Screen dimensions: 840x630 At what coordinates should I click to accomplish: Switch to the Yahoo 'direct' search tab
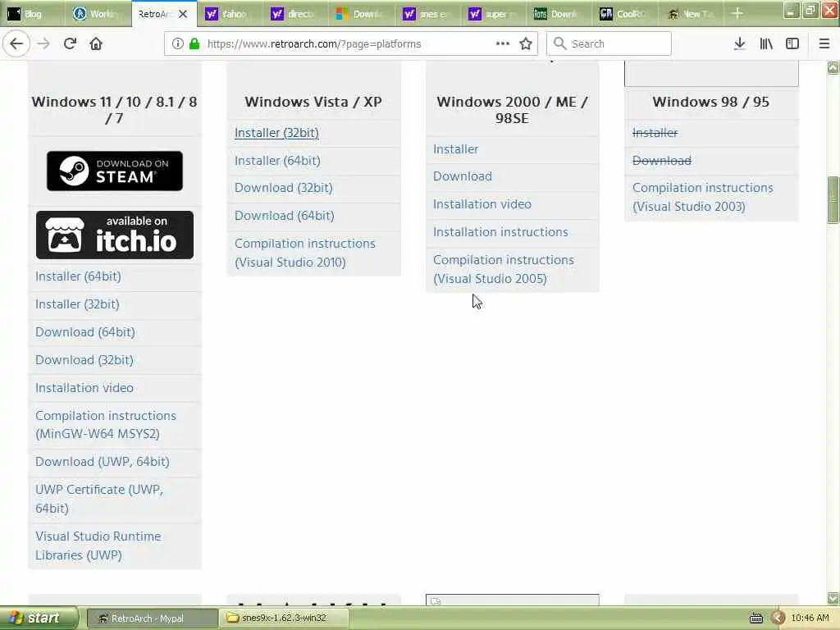click(x=294, y=14)
